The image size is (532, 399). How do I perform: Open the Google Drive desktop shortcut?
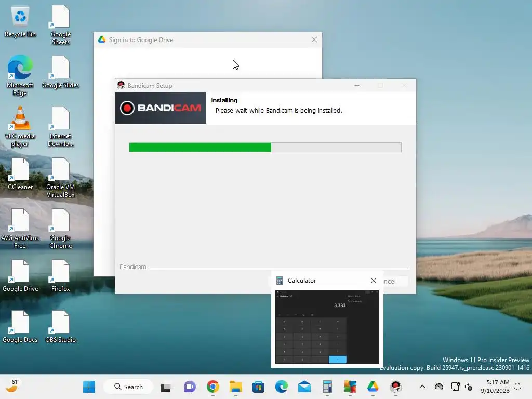click(20, 276)
